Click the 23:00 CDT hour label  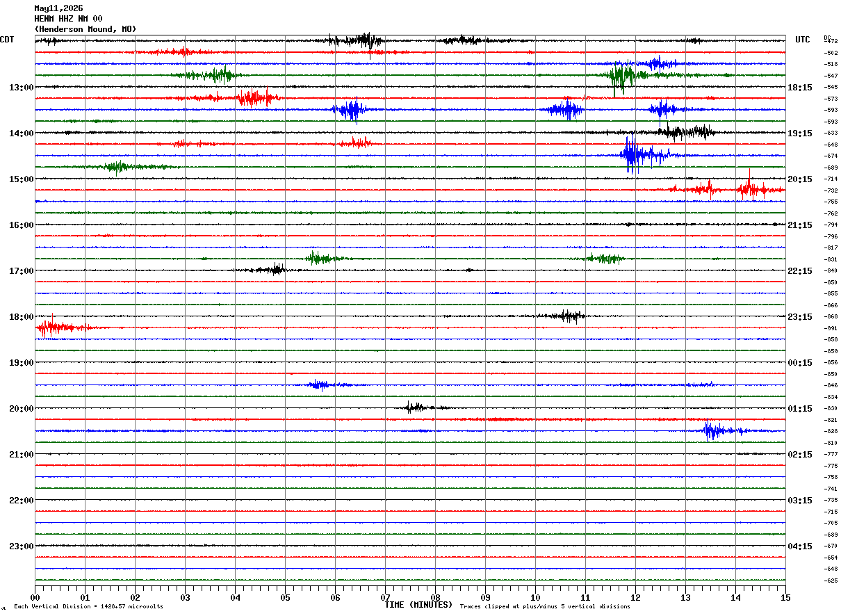point(21,546)
